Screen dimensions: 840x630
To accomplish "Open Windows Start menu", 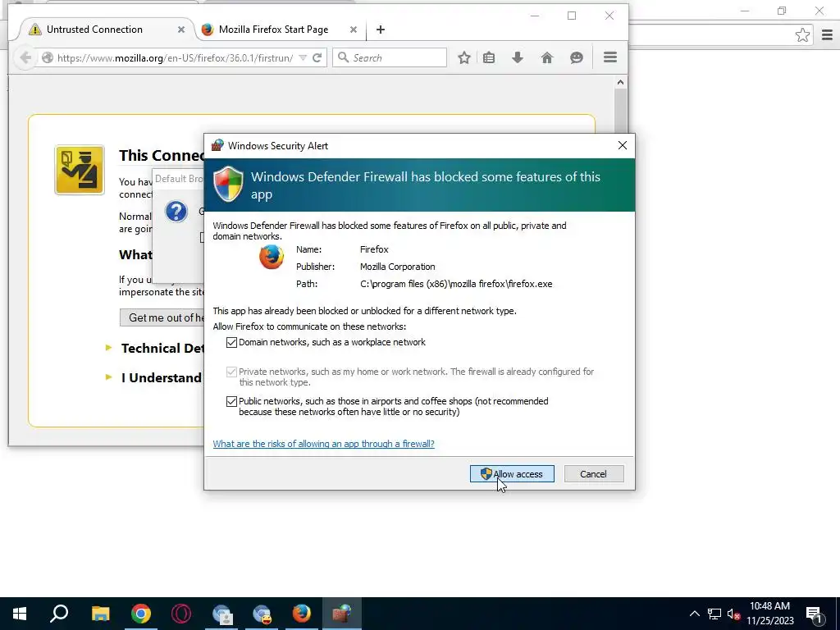I will coord(20,614).
